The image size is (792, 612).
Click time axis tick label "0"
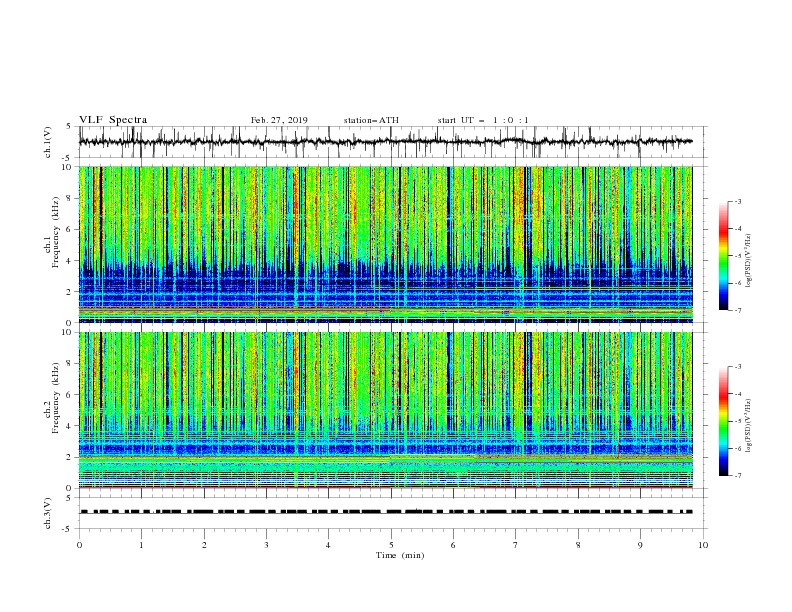(x=79, y=545)
